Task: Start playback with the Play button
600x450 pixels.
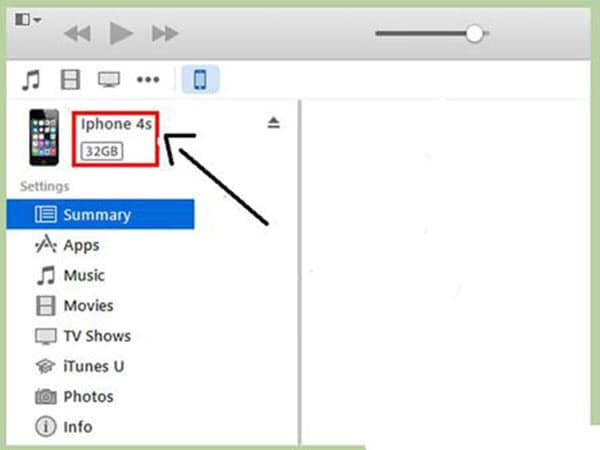Action: click(121, 33)
